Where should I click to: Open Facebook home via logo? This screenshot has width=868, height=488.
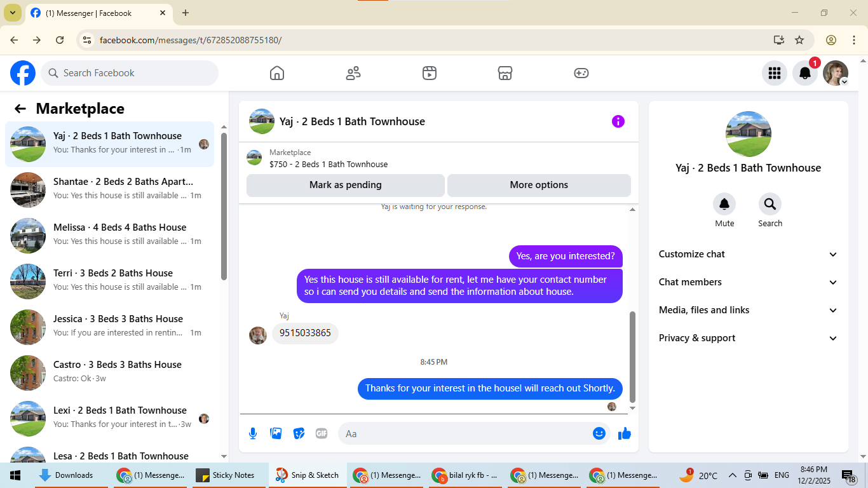pyautogui.click(x=23, y=73)
